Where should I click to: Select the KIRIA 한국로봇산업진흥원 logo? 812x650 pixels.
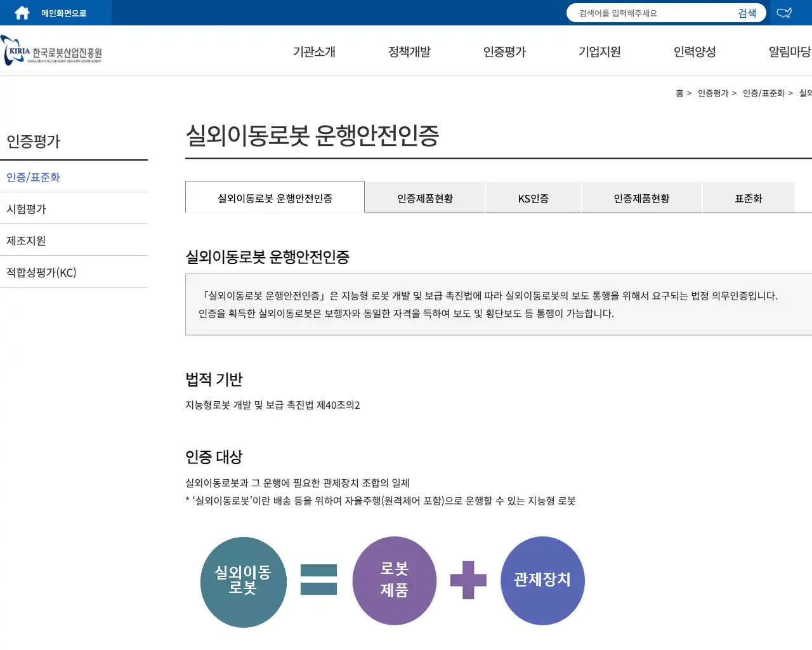51,51
